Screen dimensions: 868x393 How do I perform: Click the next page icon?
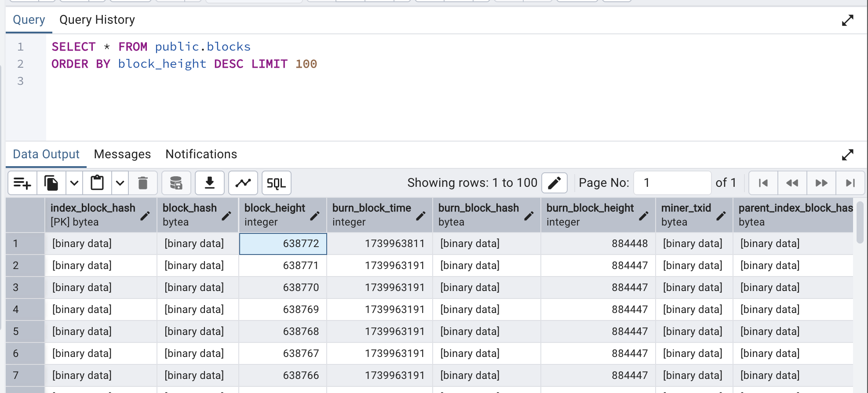821,183
